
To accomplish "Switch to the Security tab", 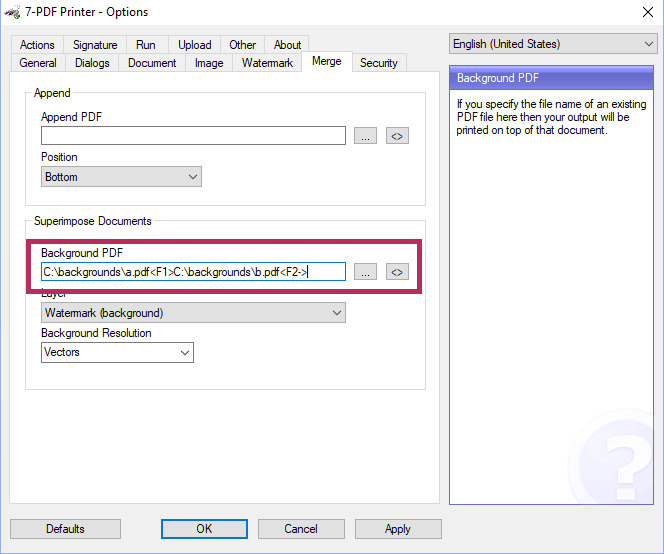I will tap(379, 63).
